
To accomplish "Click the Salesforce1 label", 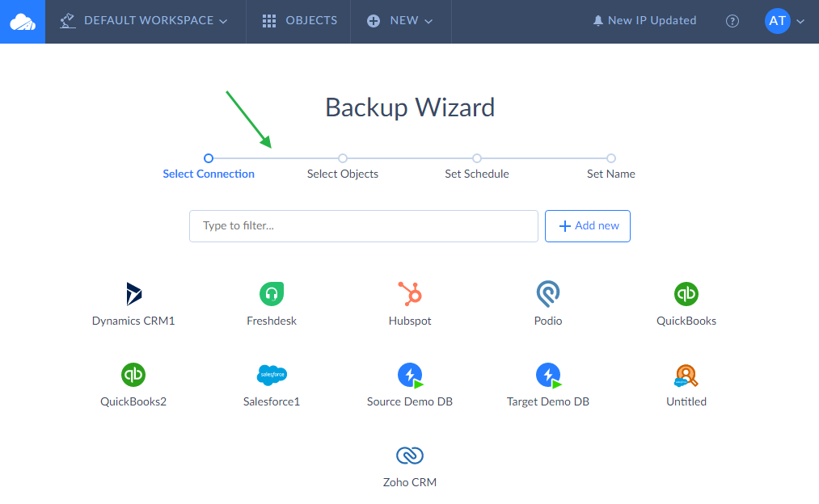I will [272, 401].
